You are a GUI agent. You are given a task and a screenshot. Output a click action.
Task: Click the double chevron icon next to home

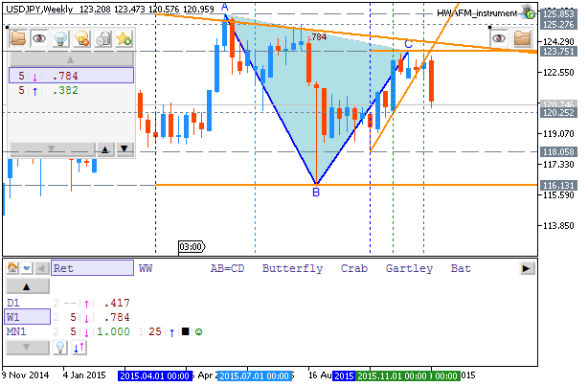pyautogui.click(x=27, y=268)
